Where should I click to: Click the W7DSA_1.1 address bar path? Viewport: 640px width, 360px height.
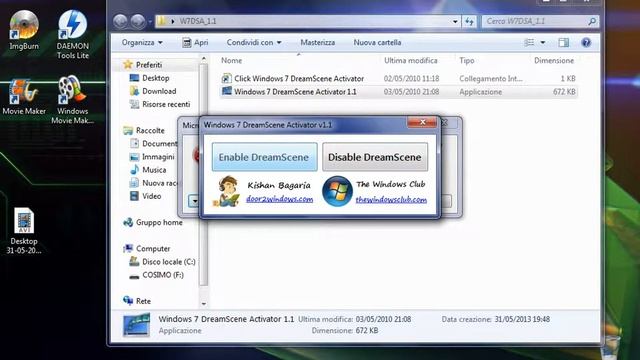pyautogui.click(x=198, y=21)
